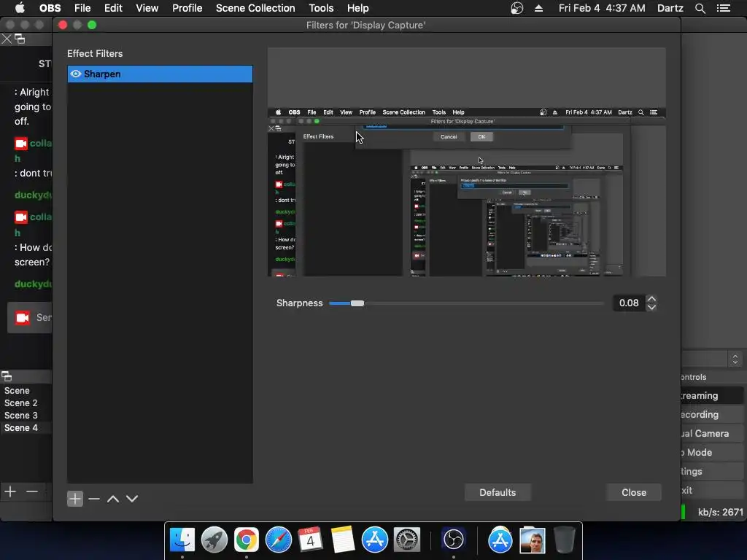
Task: Add a scene with the OBS scenes plus button
Action: (10, 491)
